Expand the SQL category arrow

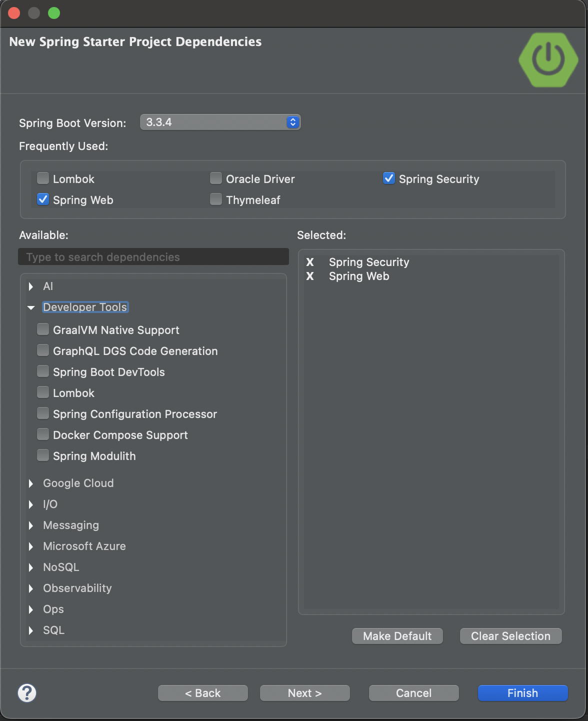point(31,630)
